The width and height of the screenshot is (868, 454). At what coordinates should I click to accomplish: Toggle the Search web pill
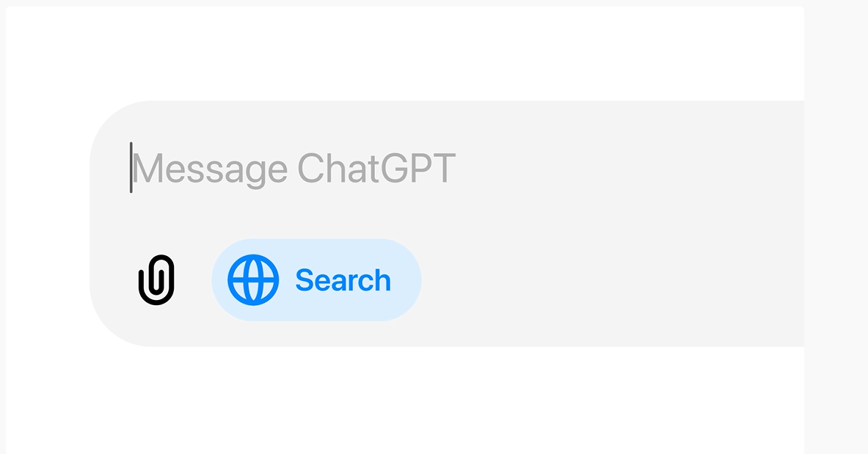pyautogui.click(x=316, y=279)
